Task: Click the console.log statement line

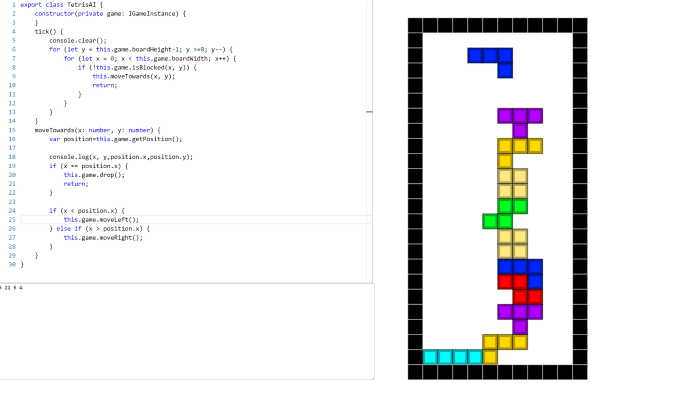Action: click(x=120, y=157)
